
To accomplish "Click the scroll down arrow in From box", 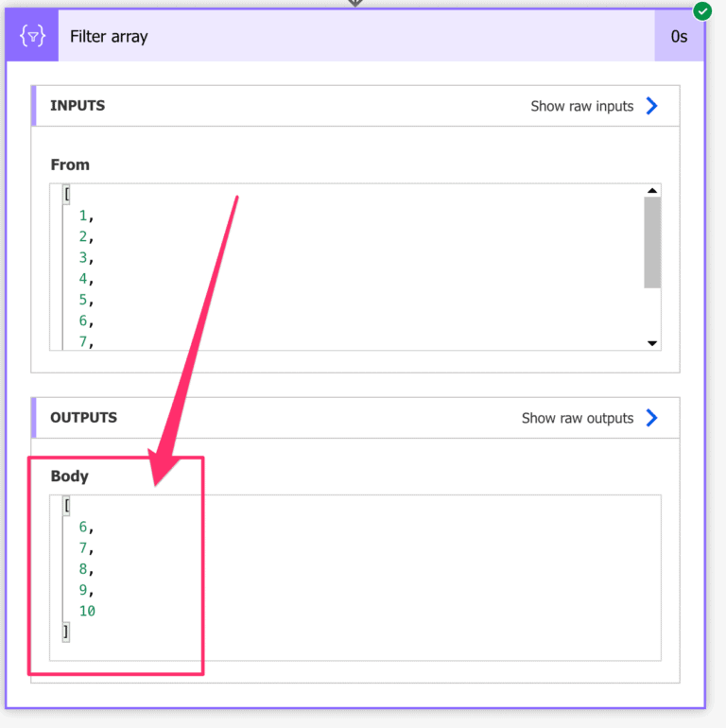I will (x=651, y=343).
